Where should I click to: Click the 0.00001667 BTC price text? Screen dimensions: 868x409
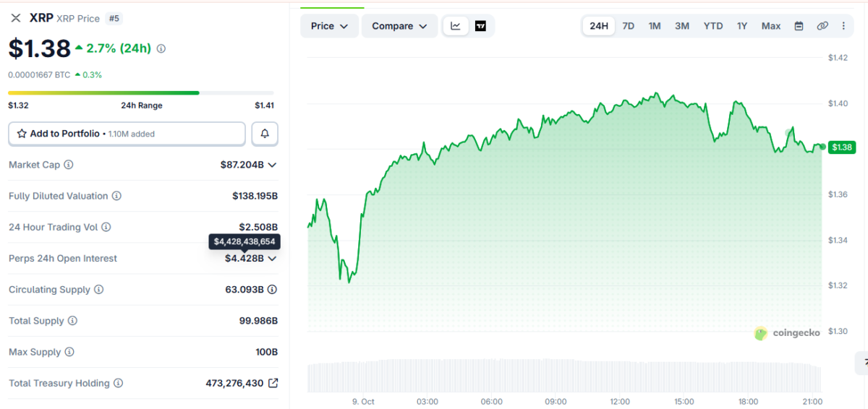(39, 74)
